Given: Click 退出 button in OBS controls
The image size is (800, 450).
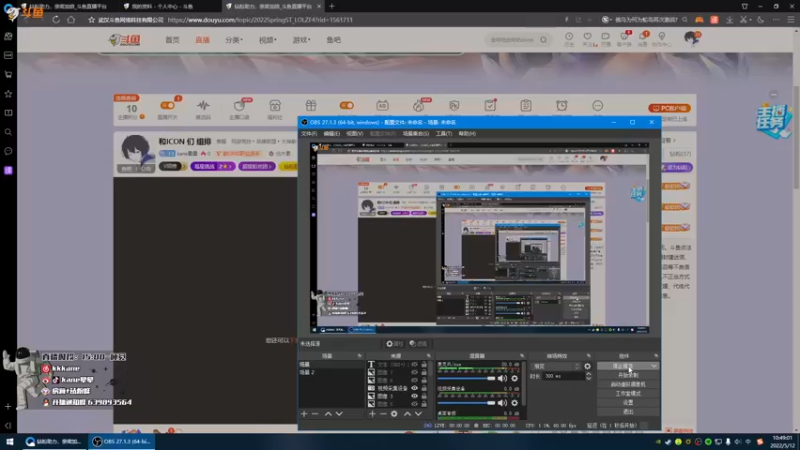Looking at the screenshot, I should [x=628, y=412].
